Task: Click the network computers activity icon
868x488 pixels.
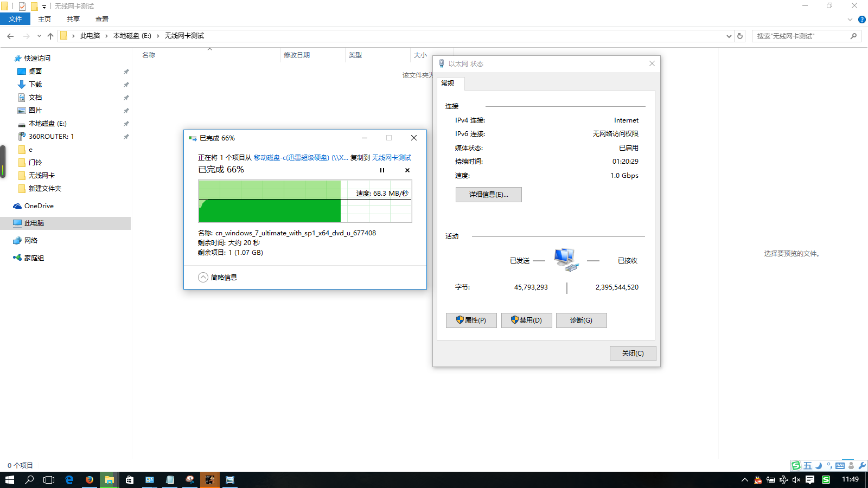Action: [x=566, y=260]
